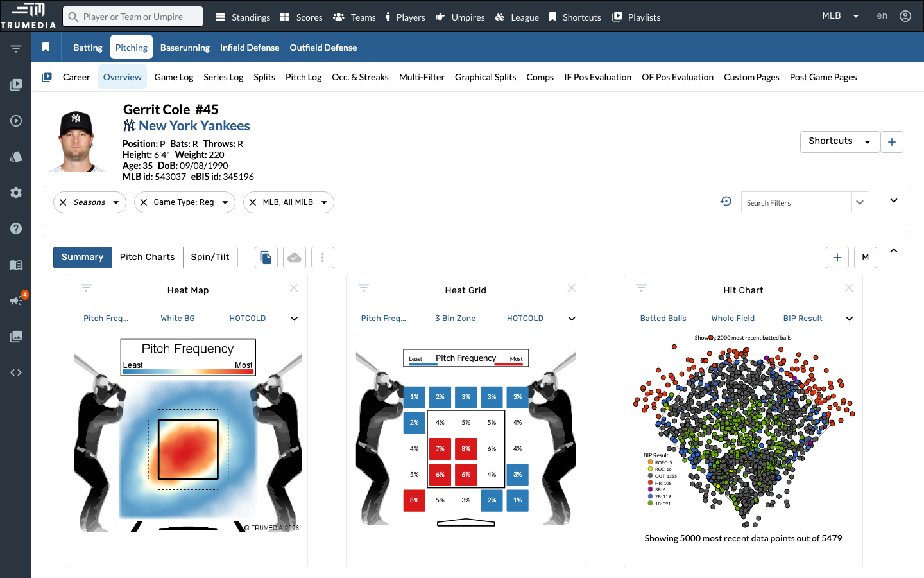The width and height of the screenshot is (924, 578).
Task: Expand Heat Map options chevron
Action: 294,319
